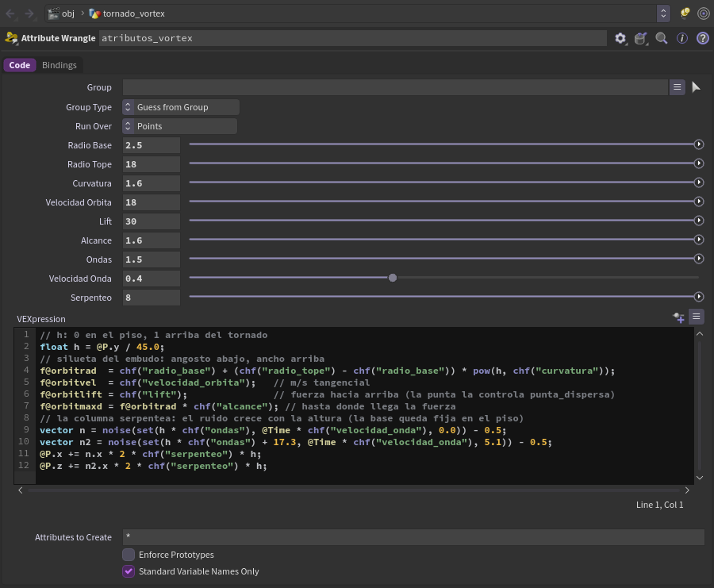The image size is (714, 588).
Task: Click the code editor scroll right arrow
Action: [x=687, y=490]
